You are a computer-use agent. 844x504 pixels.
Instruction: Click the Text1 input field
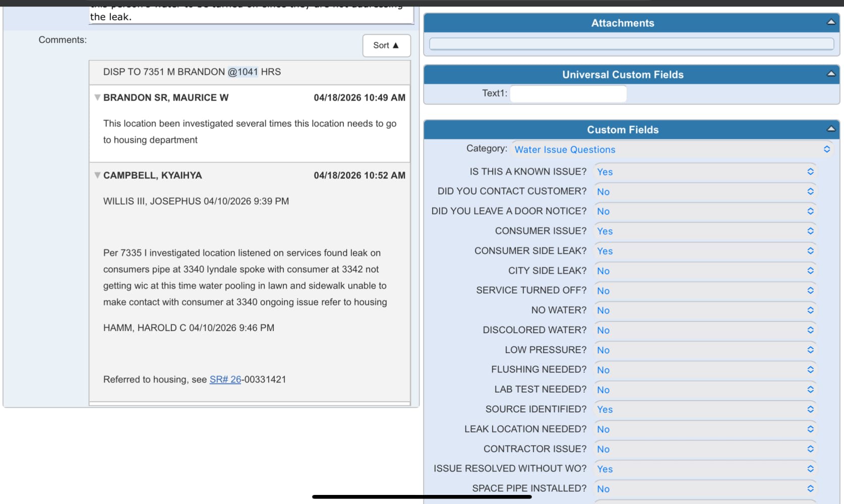568,93
